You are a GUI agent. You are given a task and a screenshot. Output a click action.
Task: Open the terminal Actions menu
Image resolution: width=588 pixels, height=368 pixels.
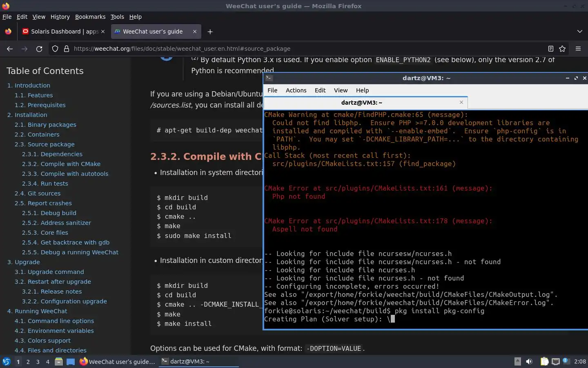pos(296,90)
